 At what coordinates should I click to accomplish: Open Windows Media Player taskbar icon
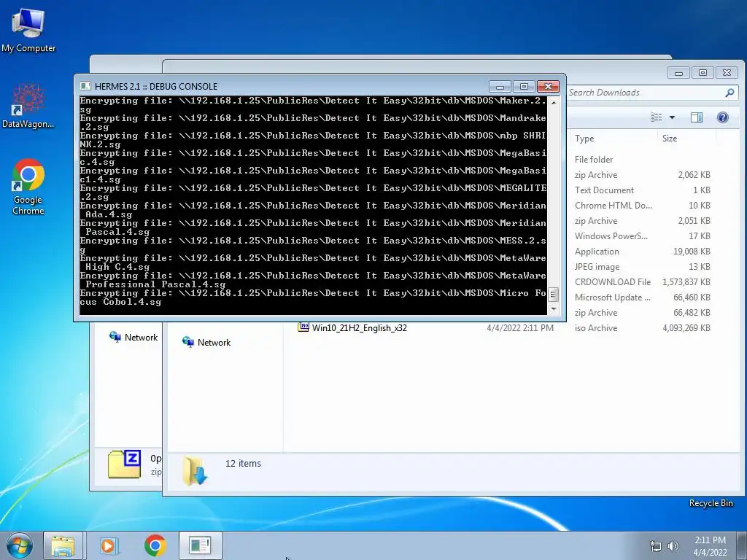point(109,545)
